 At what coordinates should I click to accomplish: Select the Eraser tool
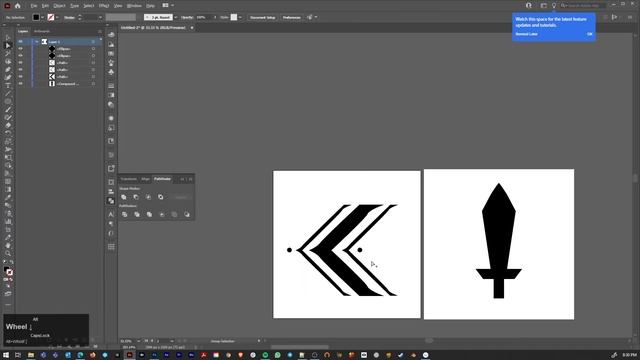pos(8,125)
